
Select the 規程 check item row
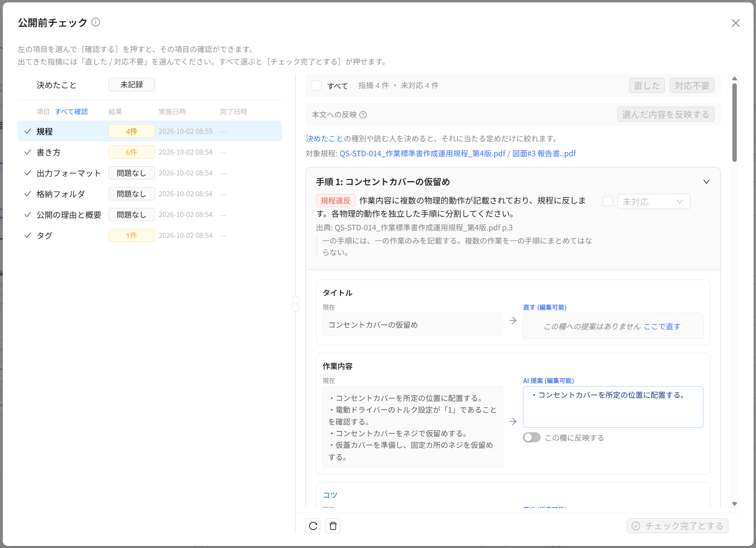coord(150,131)
